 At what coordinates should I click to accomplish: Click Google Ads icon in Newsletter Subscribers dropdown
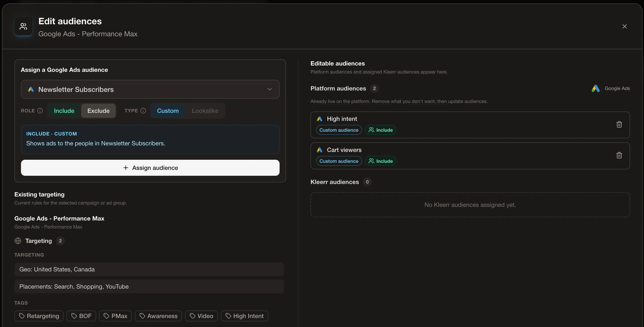(x=31, y=89)
